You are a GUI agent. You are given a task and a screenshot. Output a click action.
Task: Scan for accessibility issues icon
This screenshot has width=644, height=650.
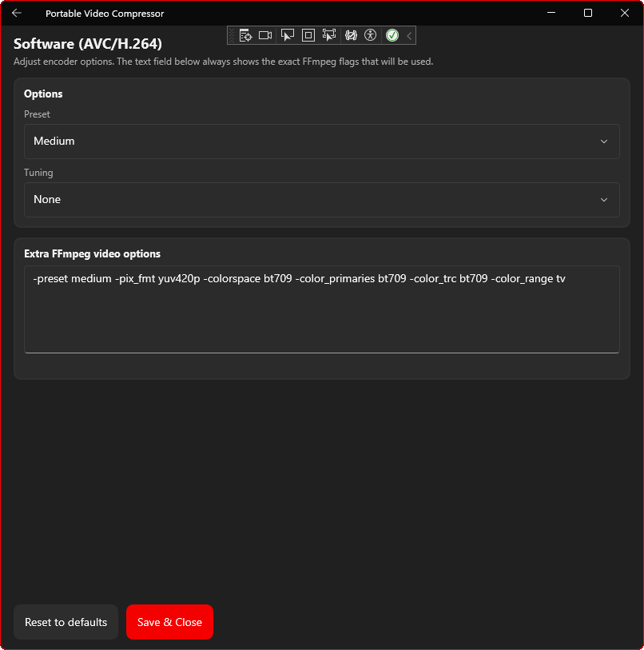(371, 35)
